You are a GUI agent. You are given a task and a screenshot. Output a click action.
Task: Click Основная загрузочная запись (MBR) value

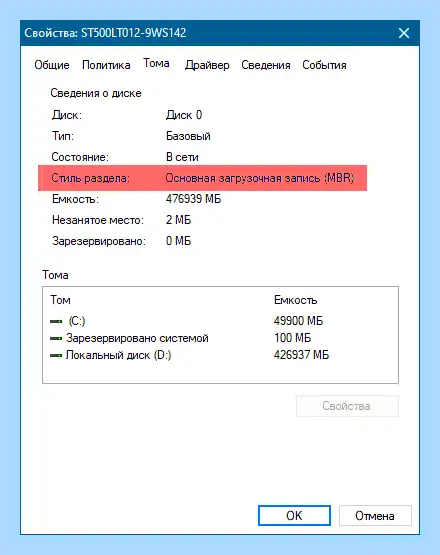[260, 178]
